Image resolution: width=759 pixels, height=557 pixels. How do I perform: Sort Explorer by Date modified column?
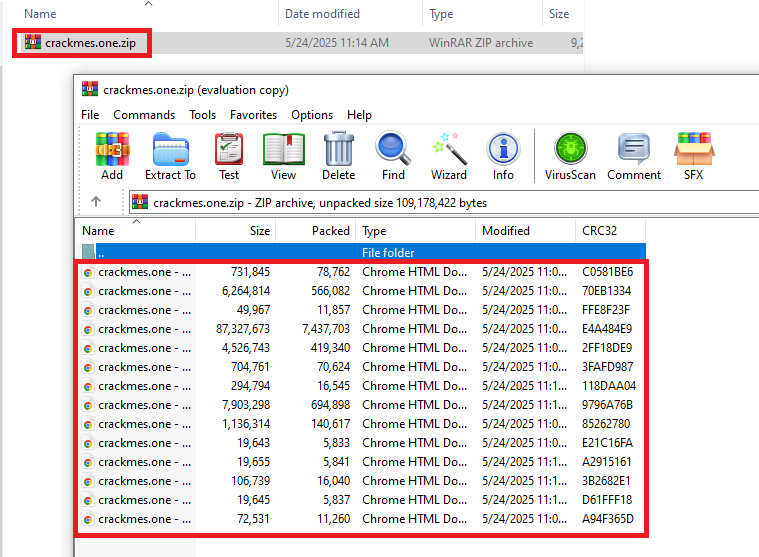coord(350,14)
